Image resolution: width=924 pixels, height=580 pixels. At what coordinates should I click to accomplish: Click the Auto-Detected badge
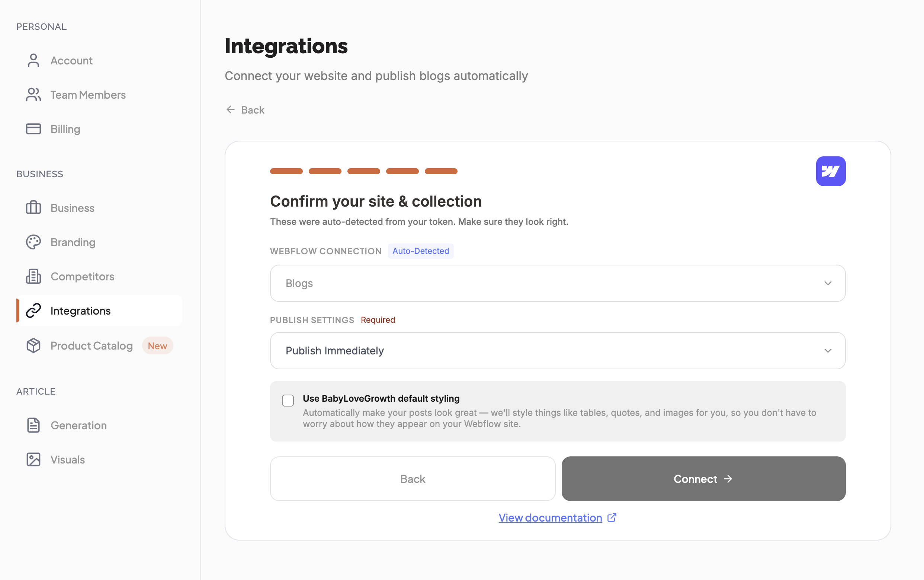tap(420, 251)
